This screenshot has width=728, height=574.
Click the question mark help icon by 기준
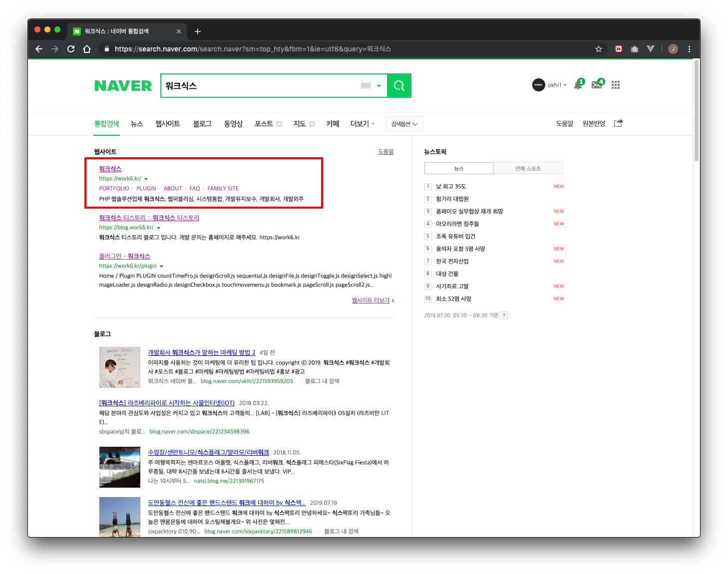tap(504, 315)
